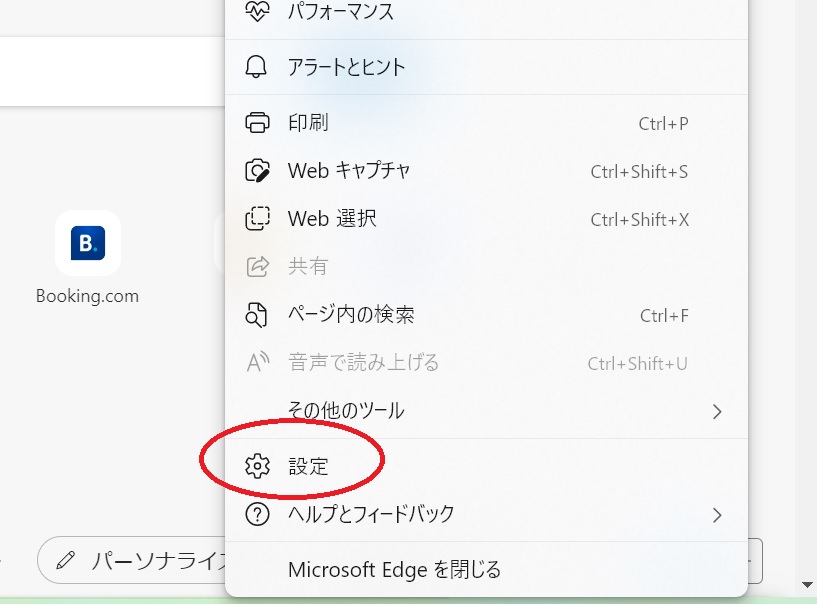Screen dimensions: 817x604
Task: Open the Print menu item via printer icon
Action: coord(257,122)
